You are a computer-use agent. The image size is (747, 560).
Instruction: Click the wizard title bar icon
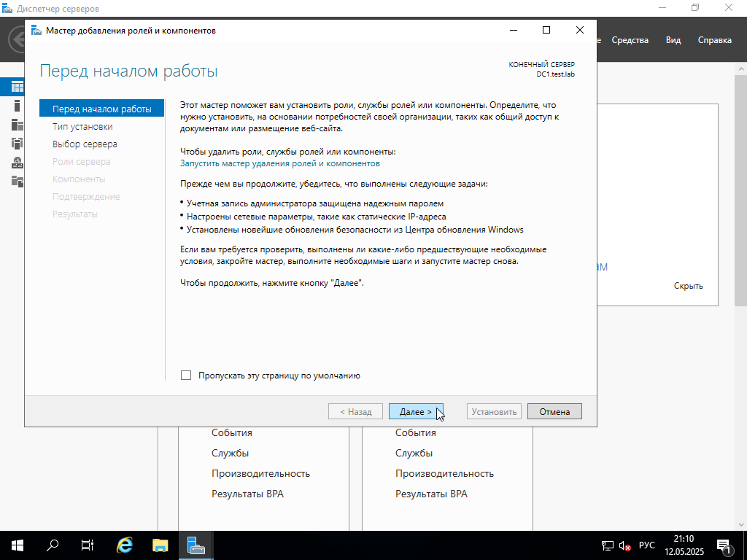coord(36,31)
